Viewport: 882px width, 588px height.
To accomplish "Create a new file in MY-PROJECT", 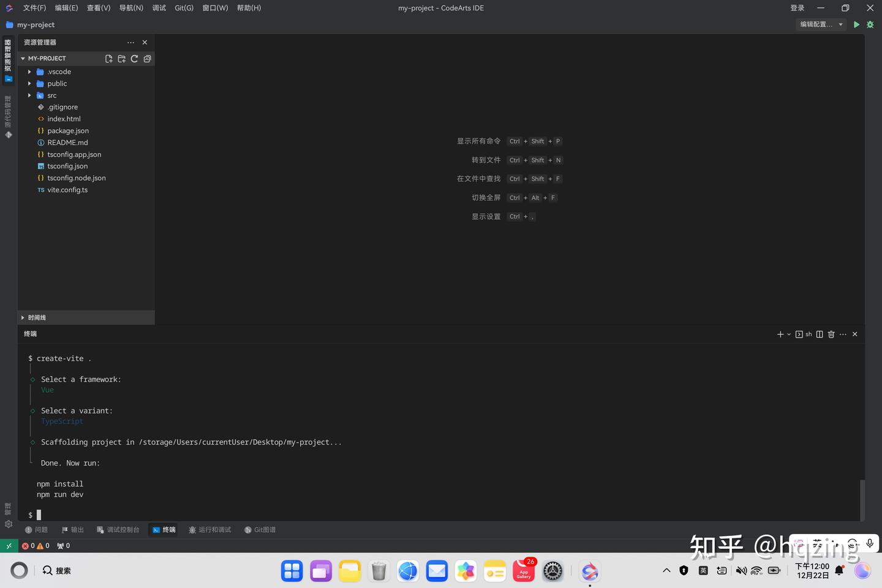I will [x=108, y=58].
